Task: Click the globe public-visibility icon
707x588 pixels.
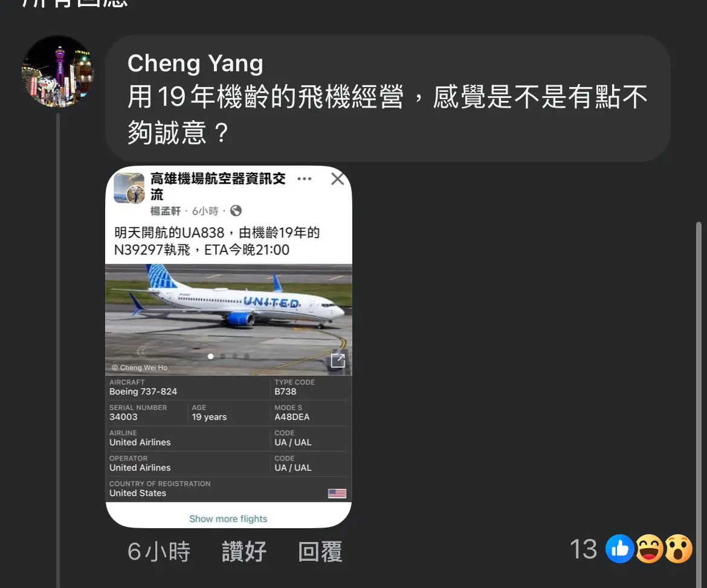Action: [x=236, y=210]
